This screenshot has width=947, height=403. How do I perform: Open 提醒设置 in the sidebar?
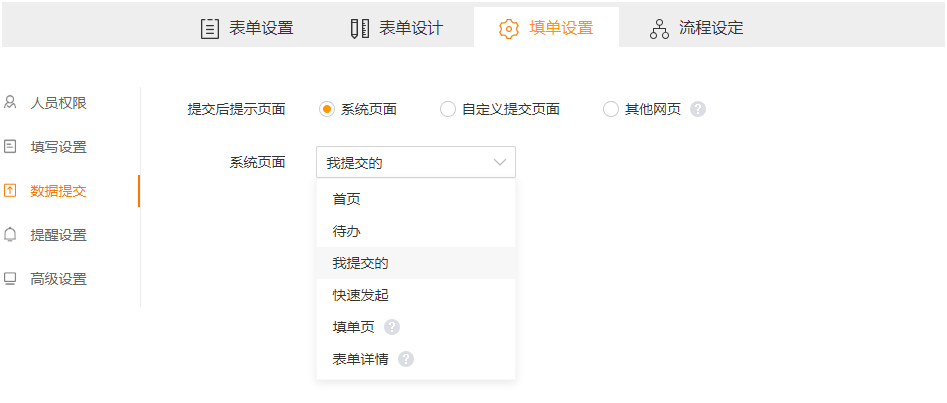click(x=59, y=235)
